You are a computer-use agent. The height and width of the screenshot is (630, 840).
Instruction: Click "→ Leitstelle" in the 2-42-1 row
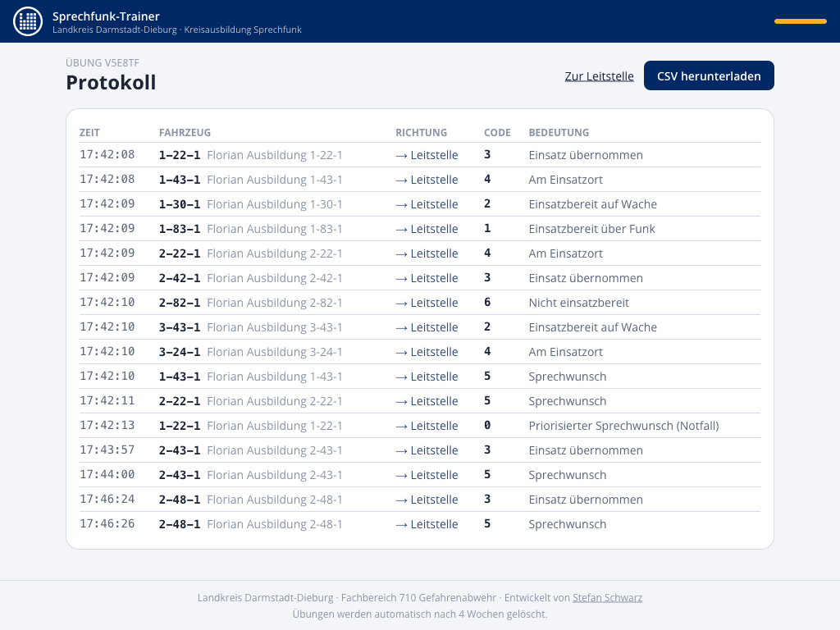coord(427,278)
